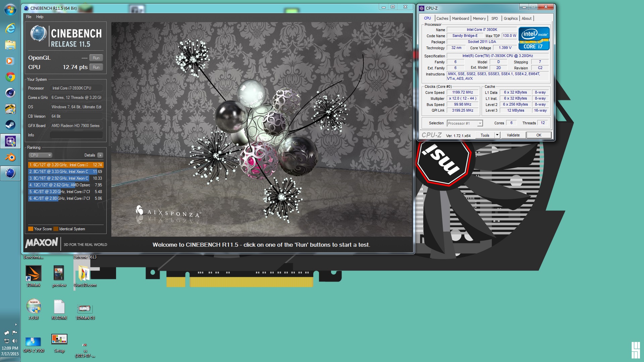The width and height of the screenshot is (644, 362).
Task: Switch to CPU-Z via its taskbar icon
Action: tap(10, 141)
